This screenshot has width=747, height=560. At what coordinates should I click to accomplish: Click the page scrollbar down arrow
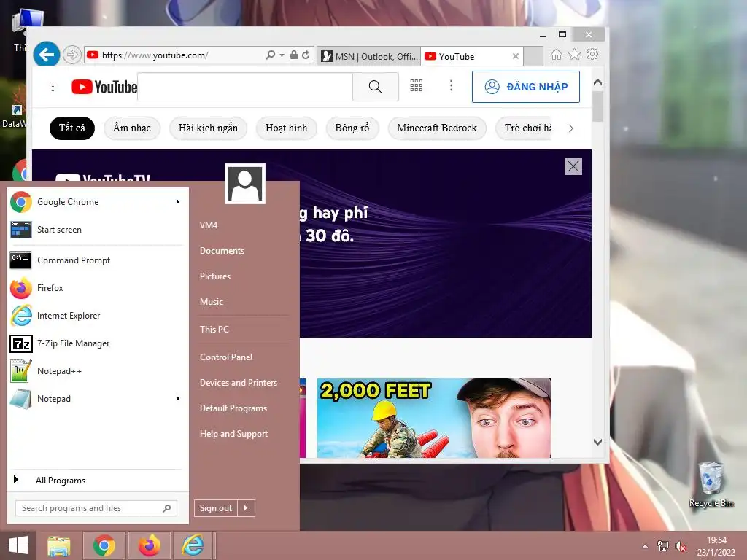pyautogui.click(x=598, y=442)
